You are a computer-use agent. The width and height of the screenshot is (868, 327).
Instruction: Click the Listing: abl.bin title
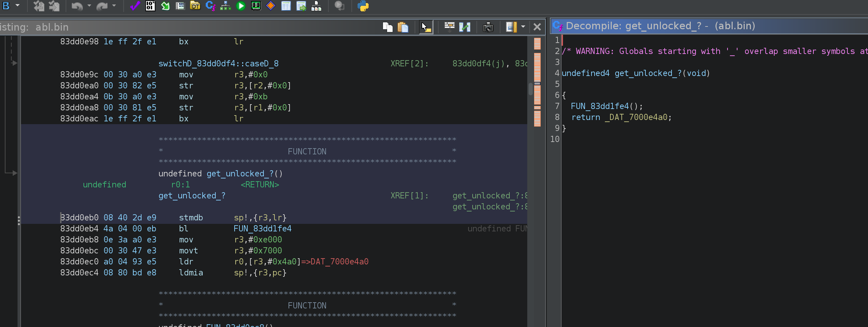point(34,27)
